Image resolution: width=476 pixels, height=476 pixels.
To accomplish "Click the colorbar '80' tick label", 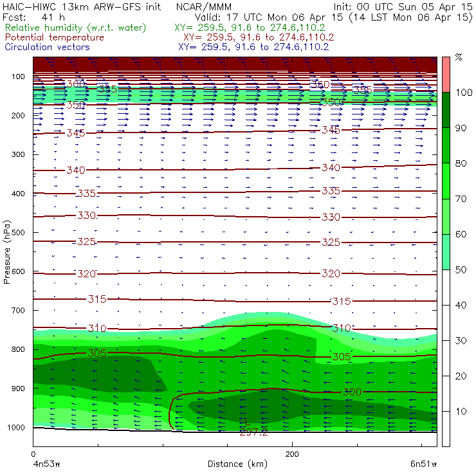I will 461,163.
